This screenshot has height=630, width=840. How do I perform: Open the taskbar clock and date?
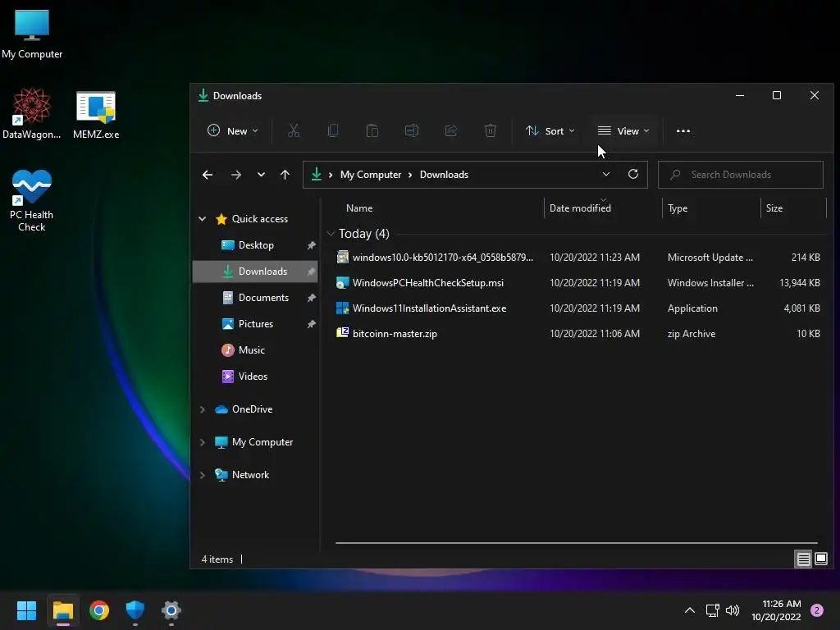(x=776, y=610)
